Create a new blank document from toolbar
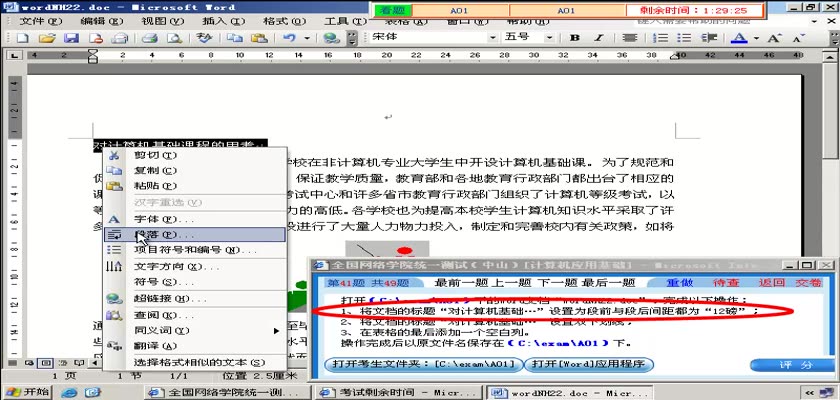The height and width of the screenshot is (400, 840). pyautogui.click(x=22, y=38)
